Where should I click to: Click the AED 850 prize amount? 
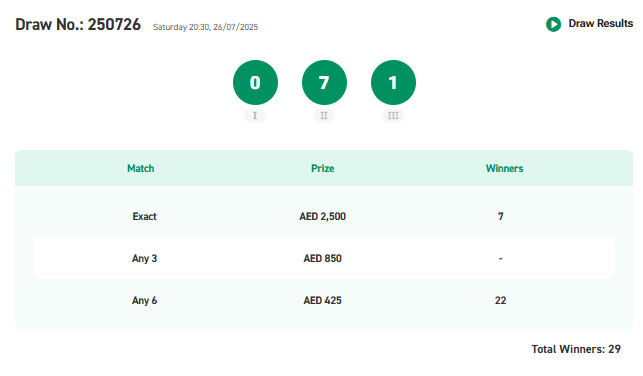pos(322,258)
